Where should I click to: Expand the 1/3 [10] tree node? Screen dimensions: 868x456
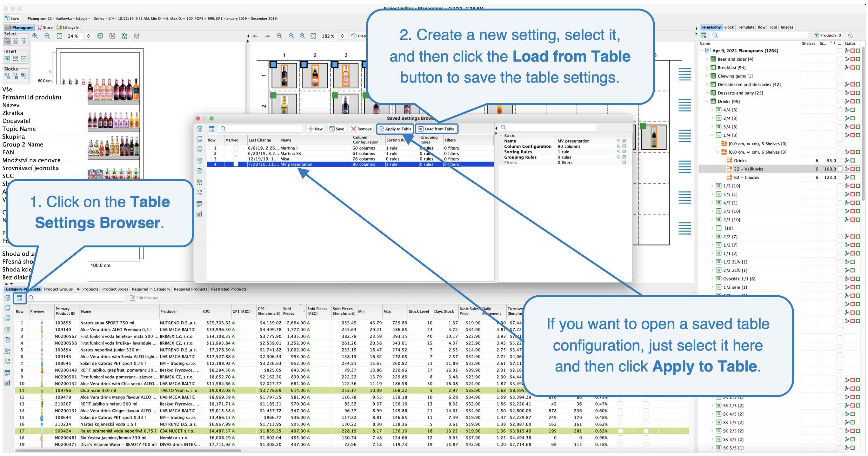(712, 186)
